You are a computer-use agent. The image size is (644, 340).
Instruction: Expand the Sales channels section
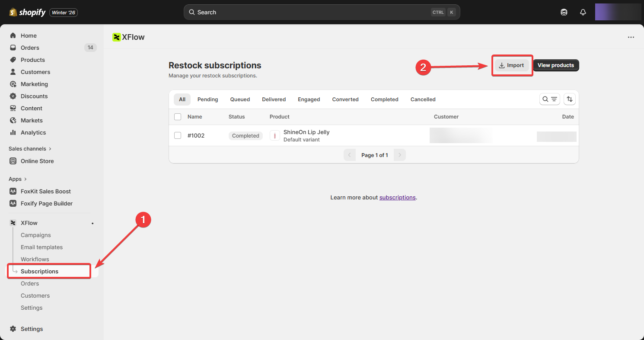click(30, 149)
